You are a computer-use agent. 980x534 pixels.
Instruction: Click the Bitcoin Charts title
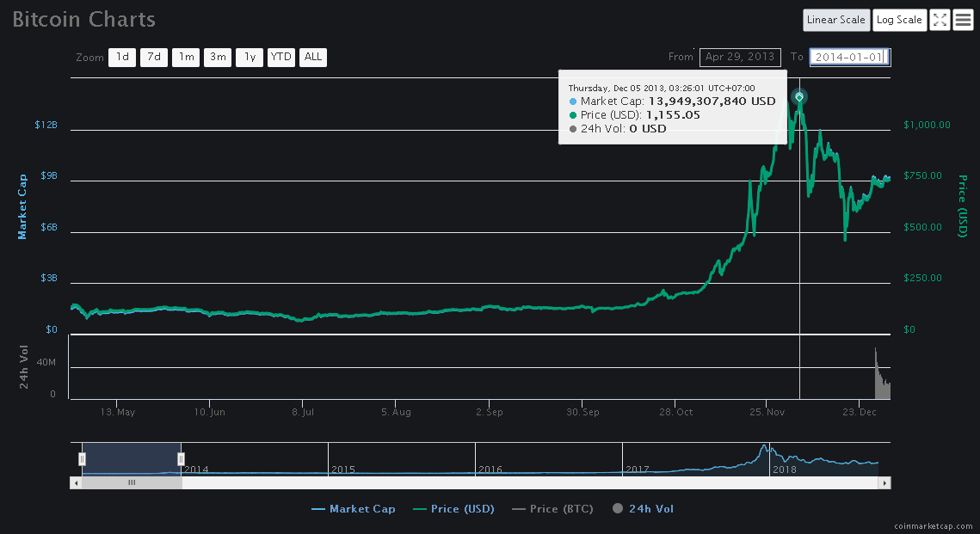83,20
